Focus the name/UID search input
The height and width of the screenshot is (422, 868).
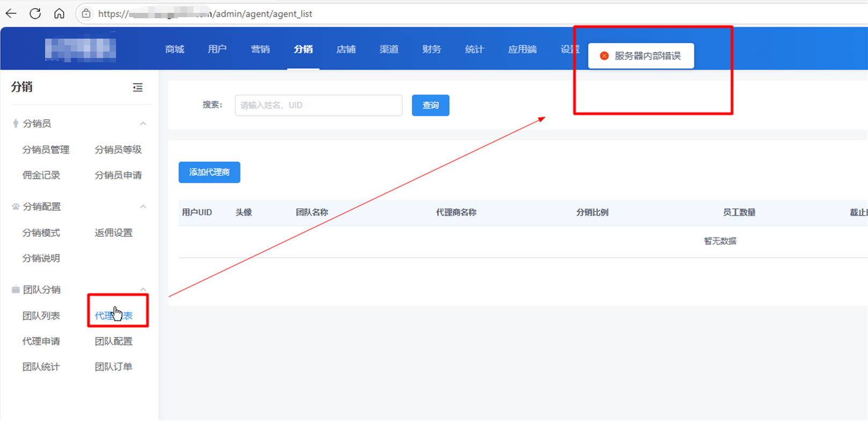(319, 105)
